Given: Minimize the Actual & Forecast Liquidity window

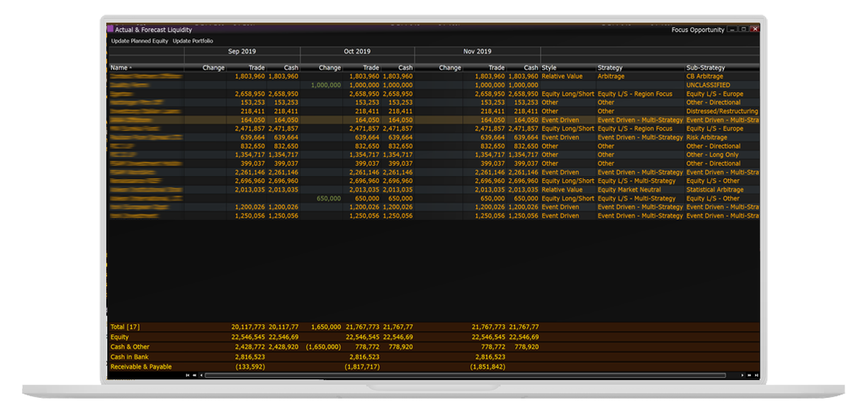Looking at the screenshot, I should tap(733, 30).
